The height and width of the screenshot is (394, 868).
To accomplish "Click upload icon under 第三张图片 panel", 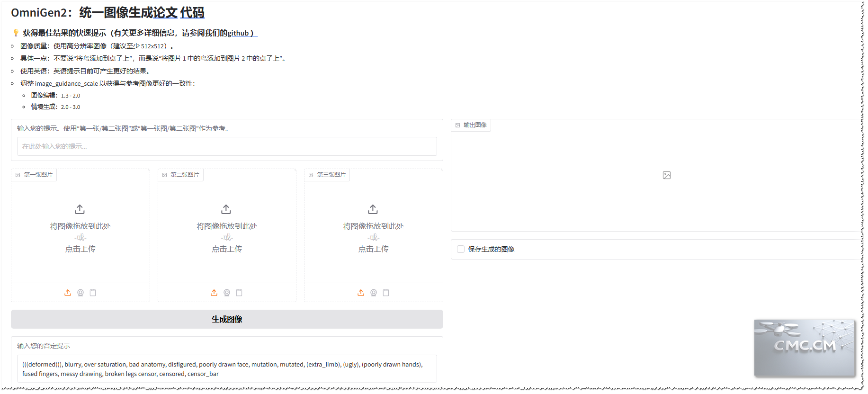I will point(361,293).
